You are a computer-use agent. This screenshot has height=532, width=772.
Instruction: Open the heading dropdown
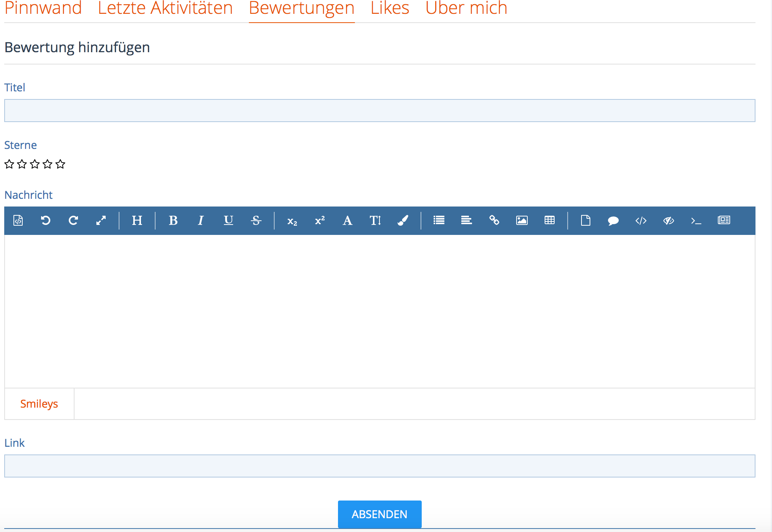(x=137, y=220)
